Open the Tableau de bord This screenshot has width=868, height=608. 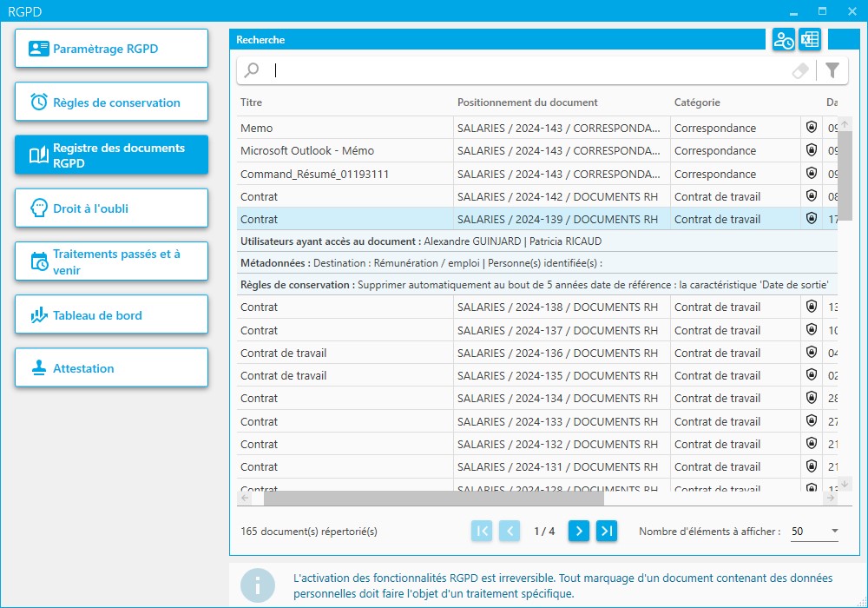pyautogui.click(x=111, y=314)
